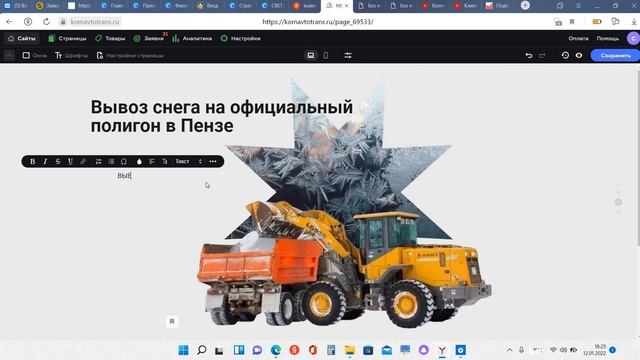Apply strikethrough in the text toolbar
The width and height of the screenshot is (640, 360).
click(x=58, y=162)
